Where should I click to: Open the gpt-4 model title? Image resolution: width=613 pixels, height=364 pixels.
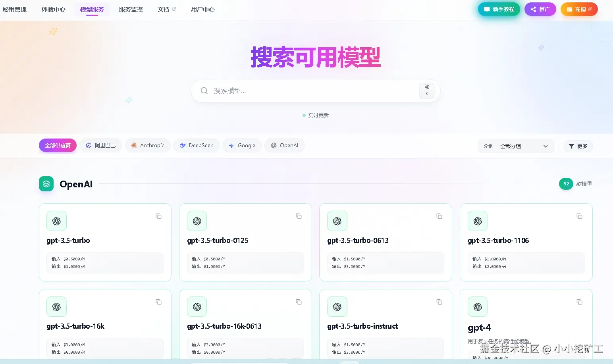pyautogui.click(x=479, y=328)
